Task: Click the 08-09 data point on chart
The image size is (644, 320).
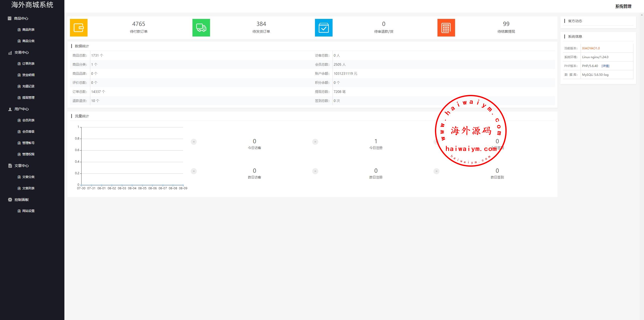Action: [183, 185]
